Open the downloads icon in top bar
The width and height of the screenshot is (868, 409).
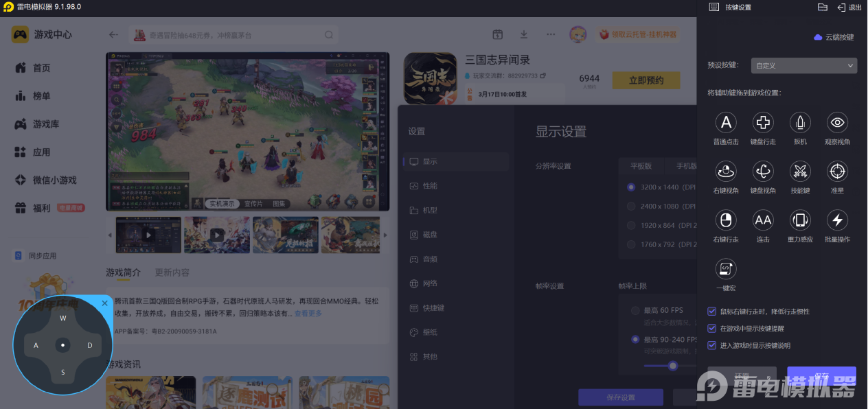pyautogui.click(x=524, y=34)
